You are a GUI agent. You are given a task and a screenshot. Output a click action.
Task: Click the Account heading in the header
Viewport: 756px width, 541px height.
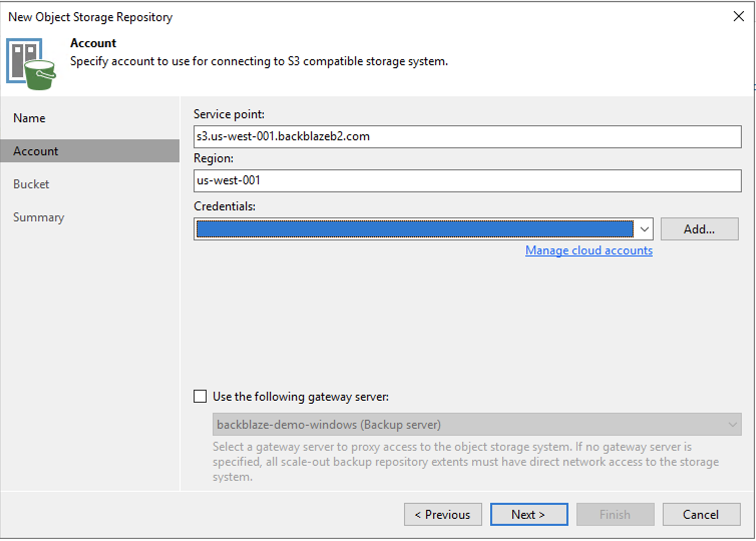pyautogui.click(x=93, y=43)
